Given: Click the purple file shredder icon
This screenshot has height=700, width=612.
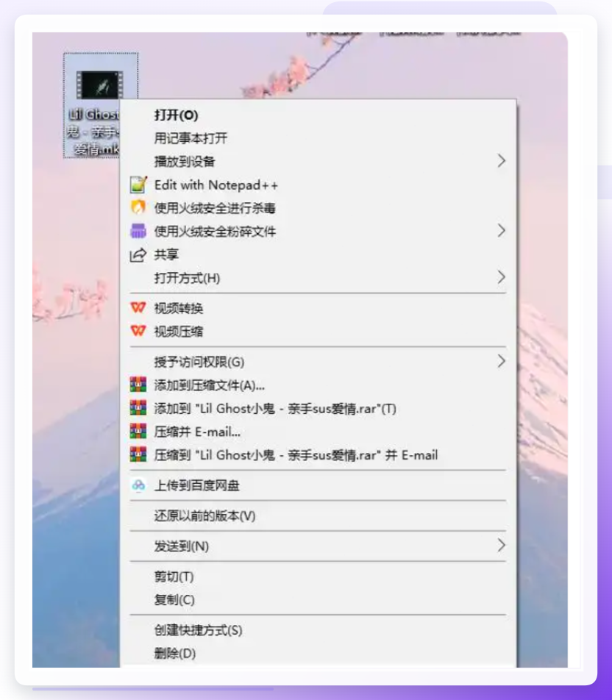Looking at the screenshot, I should point(138,231).
